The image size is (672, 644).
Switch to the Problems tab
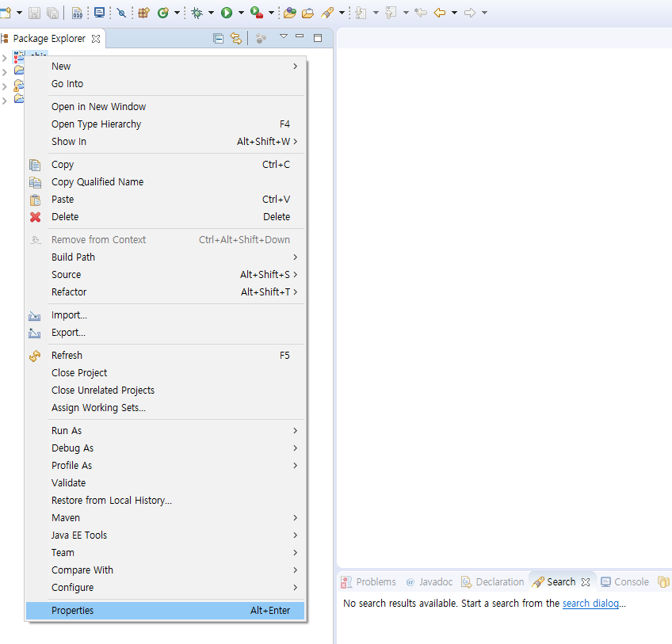(x=368, y=582)
